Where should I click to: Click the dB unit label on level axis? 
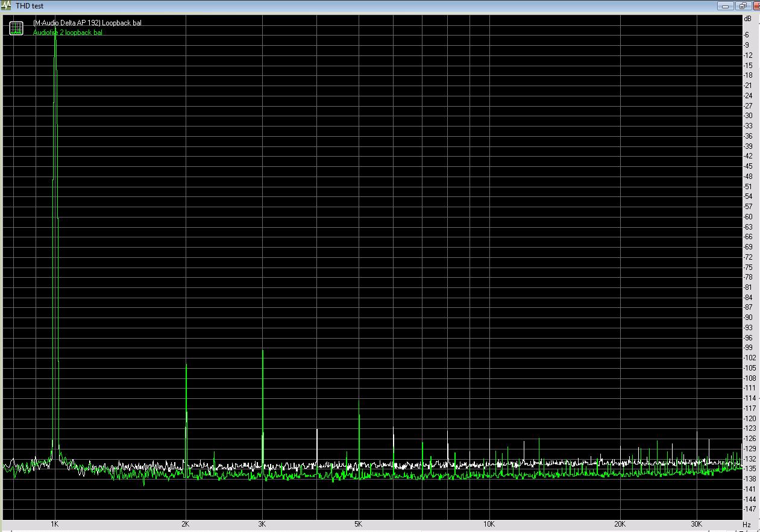[748, 19]
